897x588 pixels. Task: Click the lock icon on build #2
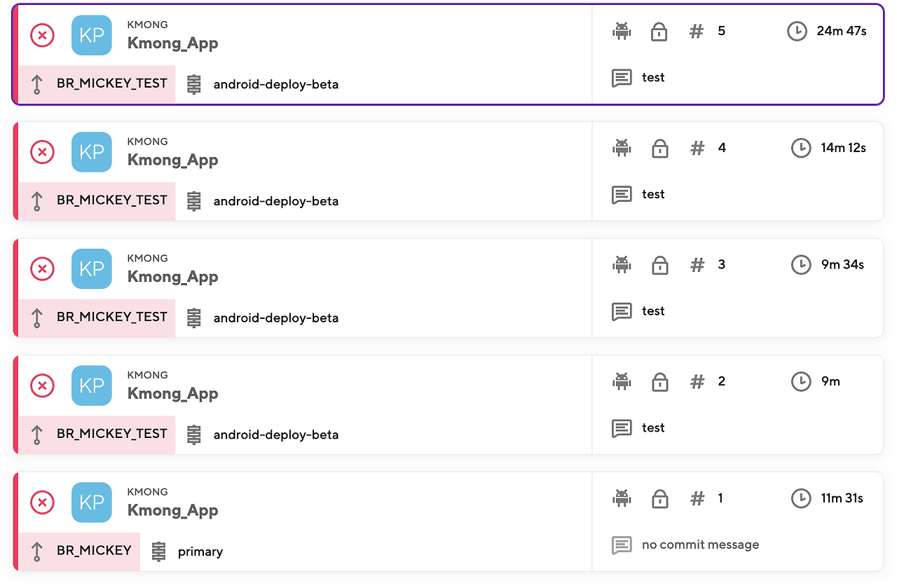pos(659,382)
